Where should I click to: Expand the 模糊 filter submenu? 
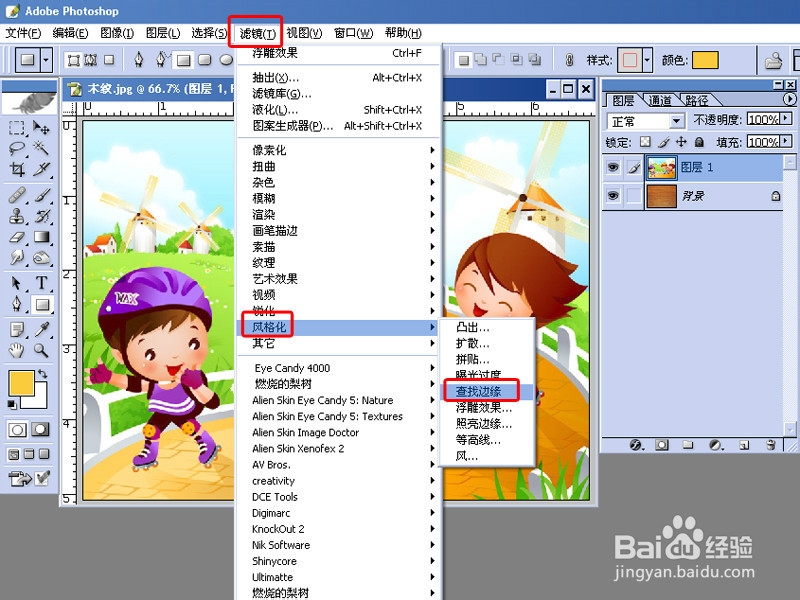pos(339,198)
